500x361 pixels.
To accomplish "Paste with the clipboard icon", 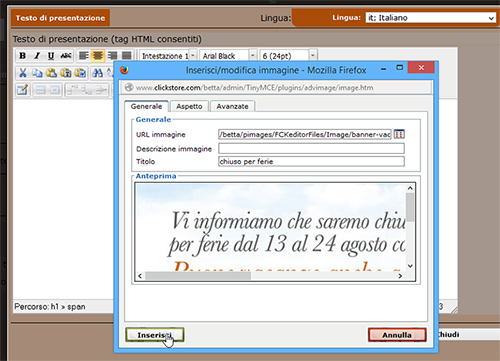I will pos(51,73).
